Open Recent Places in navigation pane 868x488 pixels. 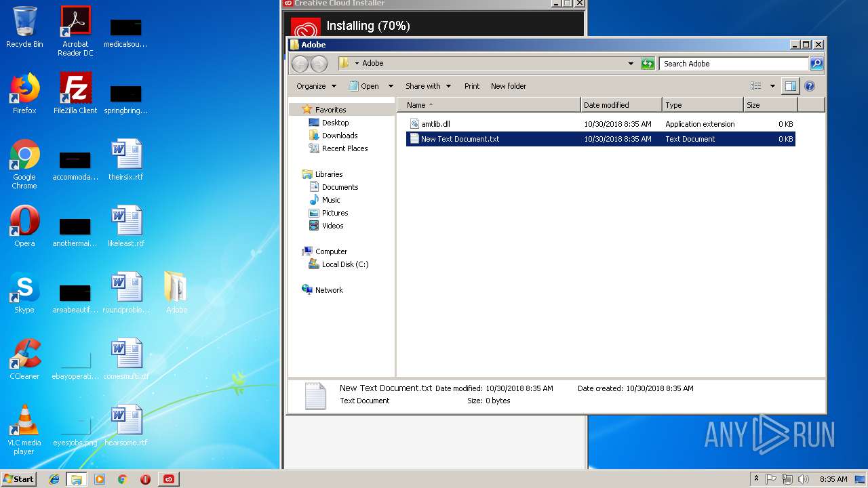pyautogui.click(x=344, y=148)
